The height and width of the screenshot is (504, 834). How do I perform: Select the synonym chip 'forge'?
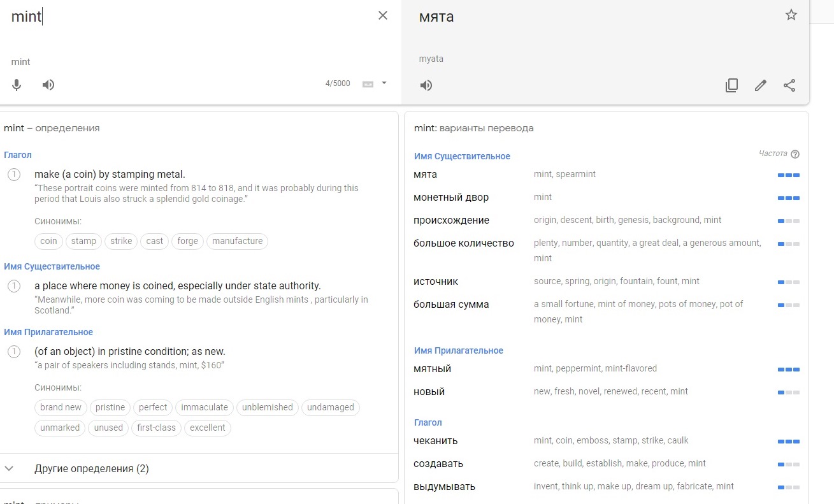click(x=187, y=241)
